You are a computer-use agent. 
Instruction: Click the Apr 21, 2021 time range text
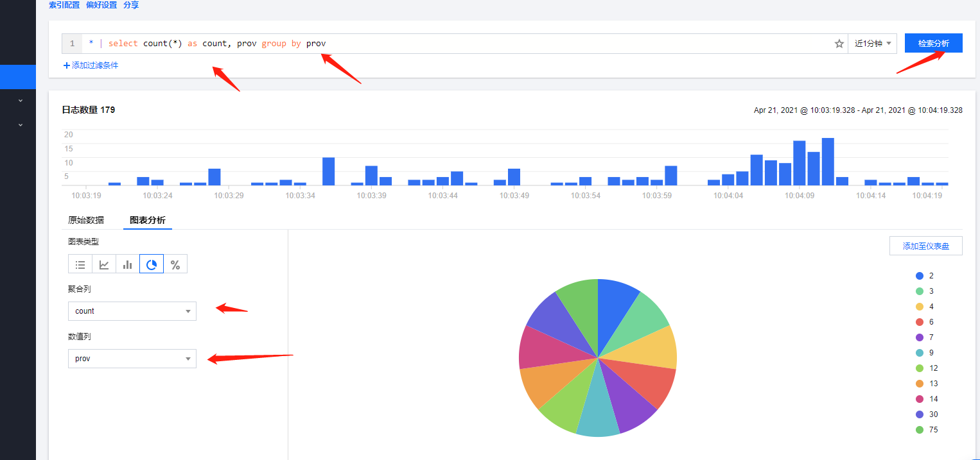[858, 110]
